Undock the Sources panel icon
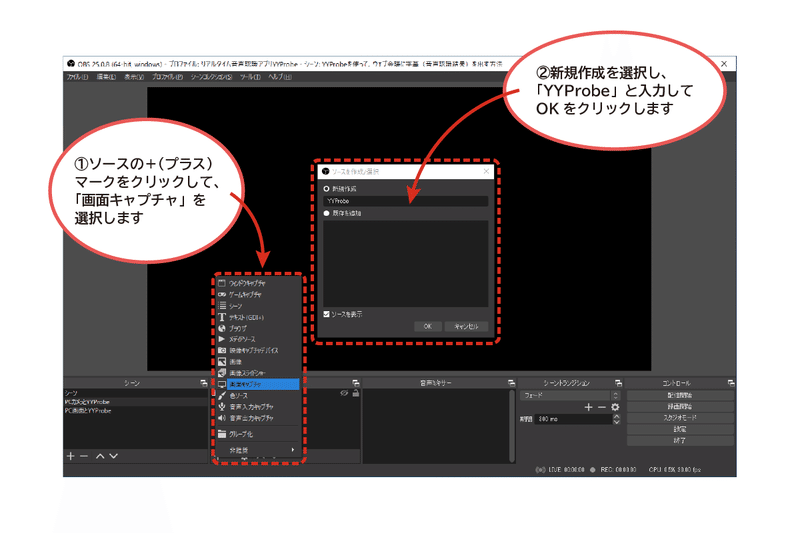Viewport: 800px width, 533px height. point(356,383)
